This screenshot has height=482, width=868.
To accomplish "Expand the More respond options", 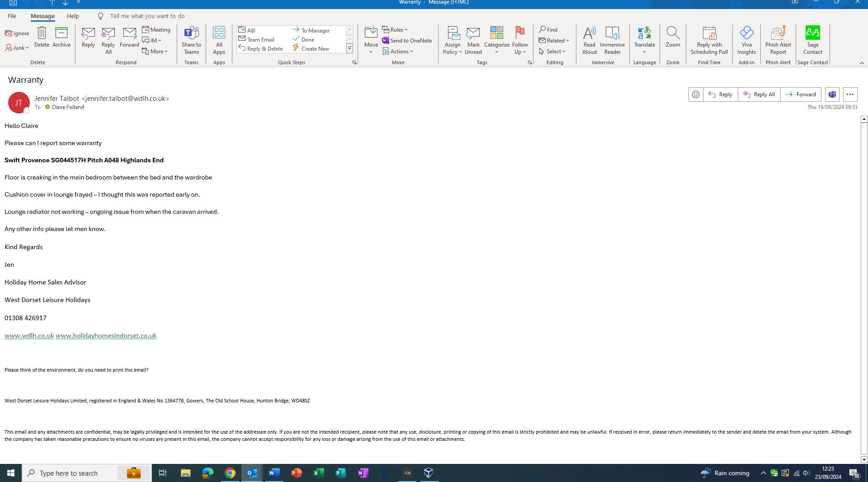I will 155,52.
